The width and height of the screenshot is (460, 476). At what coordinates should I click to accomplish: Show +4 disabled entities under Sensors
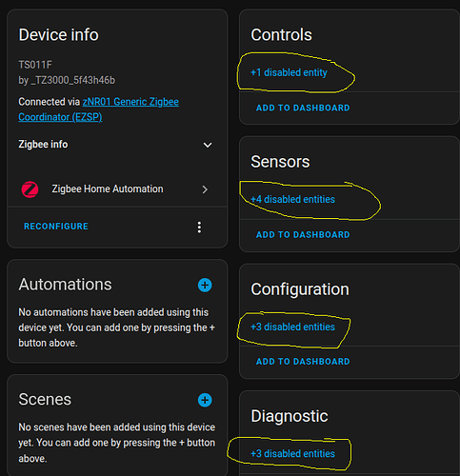(x=292, y=199)
